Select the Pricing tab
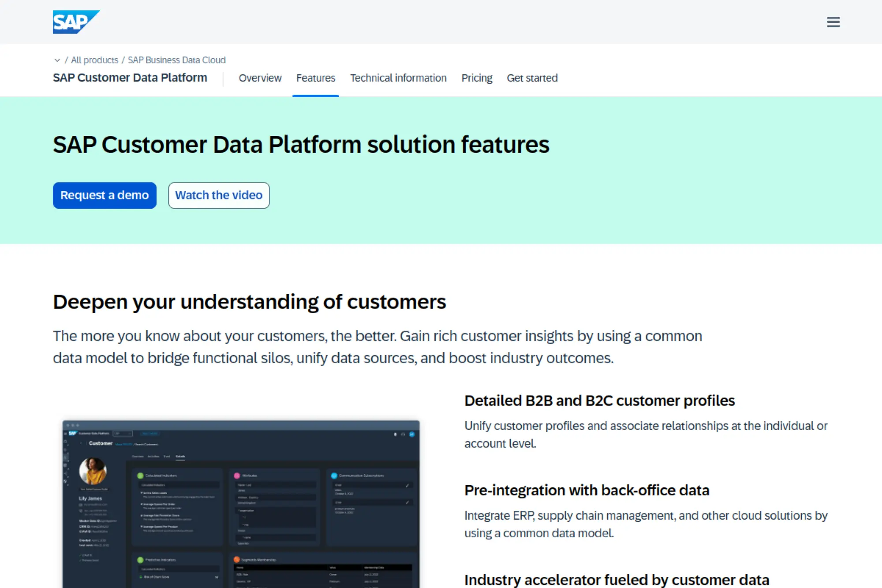Screen dimensions: 882x588 (x=477, y=78)
